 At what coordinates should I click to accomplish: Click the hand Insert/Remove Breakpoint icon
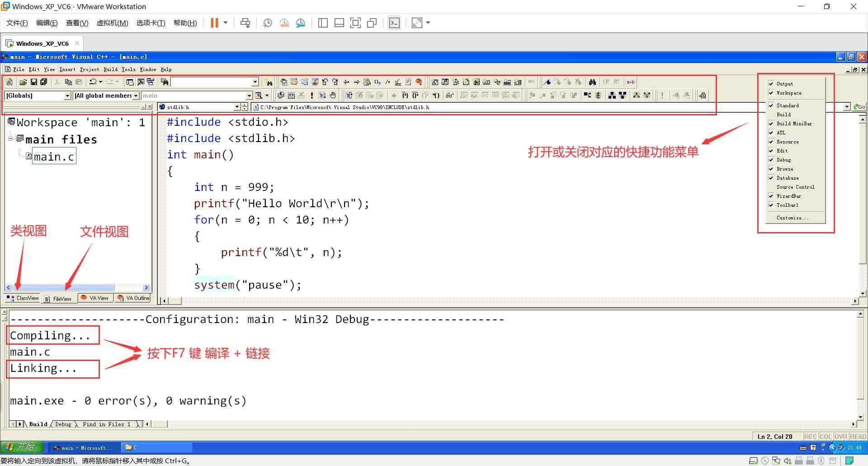pyautogui.click(x=333, y=95)
